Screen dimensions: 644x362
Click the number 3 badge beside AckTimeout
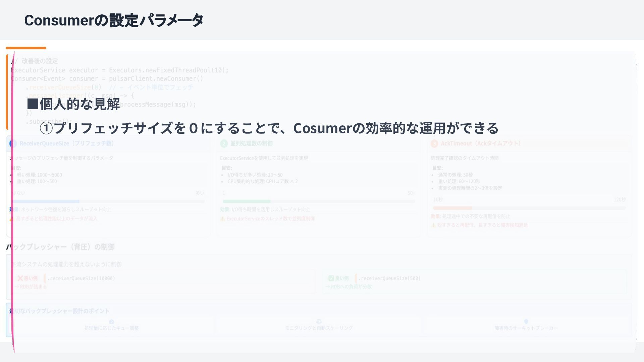(434, 144)
